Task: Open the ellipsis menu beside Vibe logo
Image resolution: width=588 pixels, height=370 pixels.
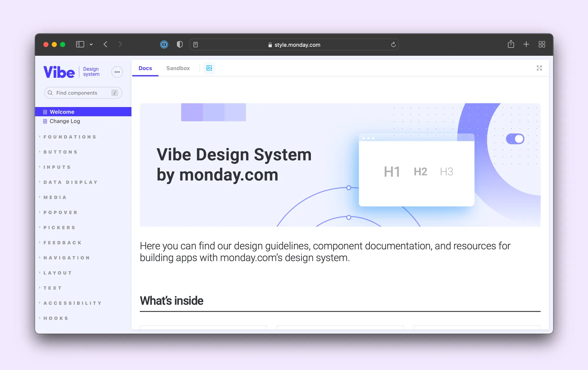Action: pos(117,72)
